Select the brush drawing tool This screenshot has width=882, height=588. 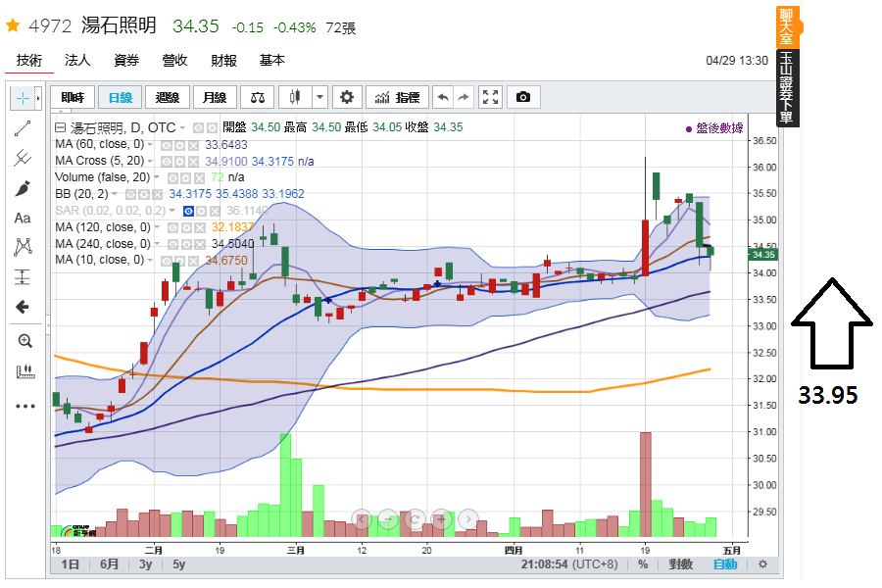[23, 188]
